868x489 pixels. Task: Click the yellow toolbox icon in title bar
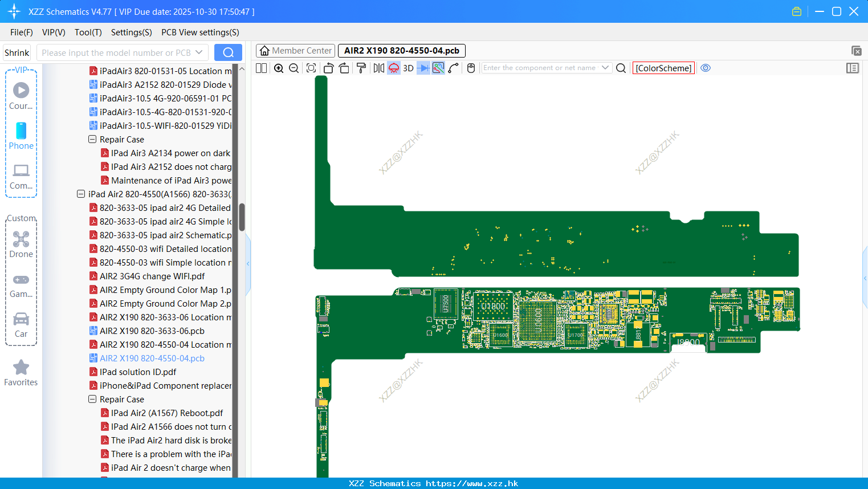[x=797, y=11]
